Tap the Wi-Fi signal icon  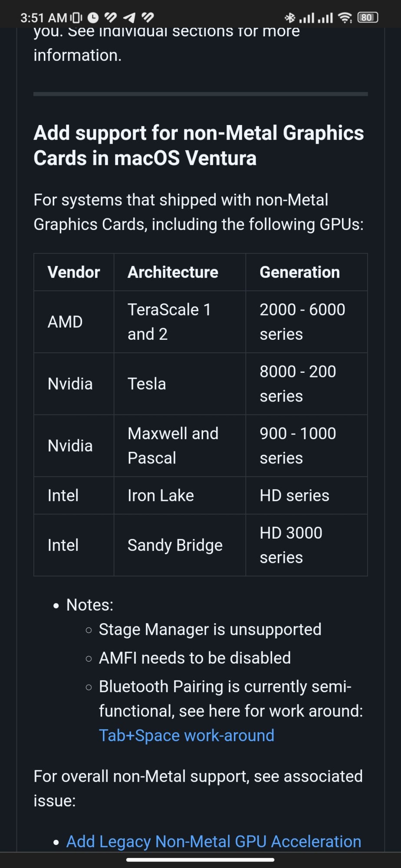[345, 18]
